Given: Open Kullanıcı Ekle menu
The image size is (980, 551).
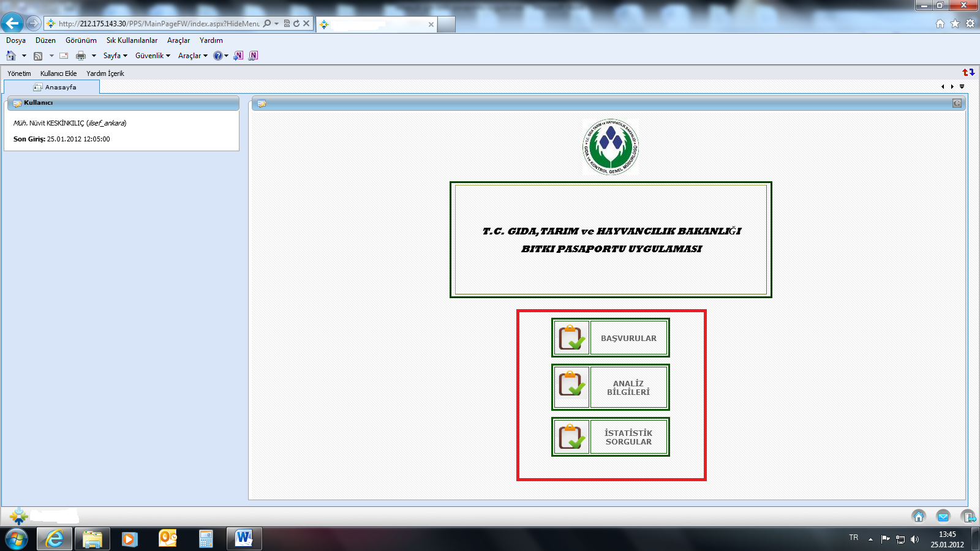Looking at the screenshot, I should (x=58, y=73).
